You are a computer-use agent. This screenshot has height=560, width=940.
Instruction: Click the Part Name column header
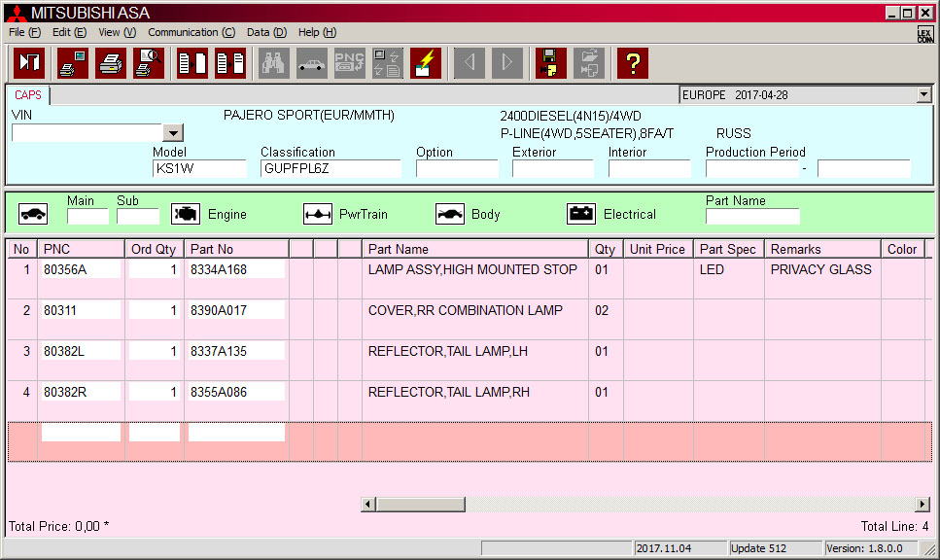pyautogui.click(x=474, y=249)
